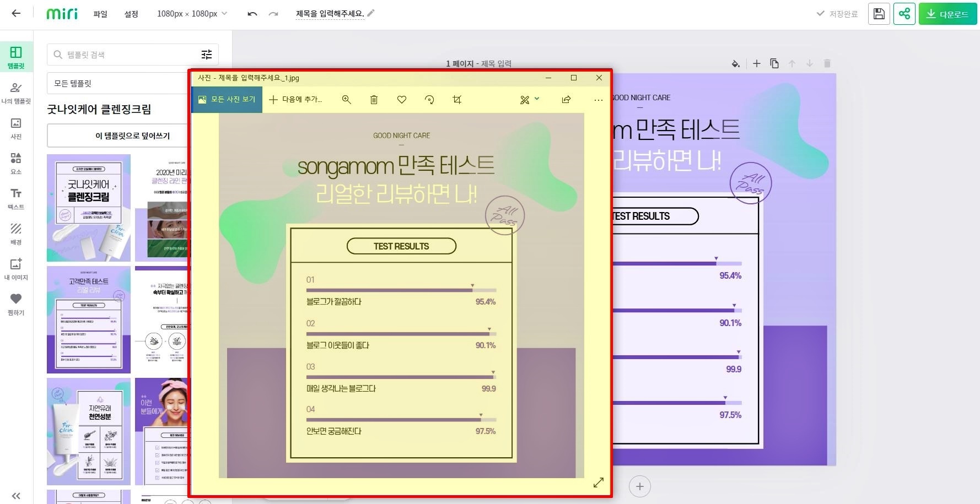Viewport: 980px width, 504px height.
Task: Open the share icon button
Action: [x=904, y=14]
